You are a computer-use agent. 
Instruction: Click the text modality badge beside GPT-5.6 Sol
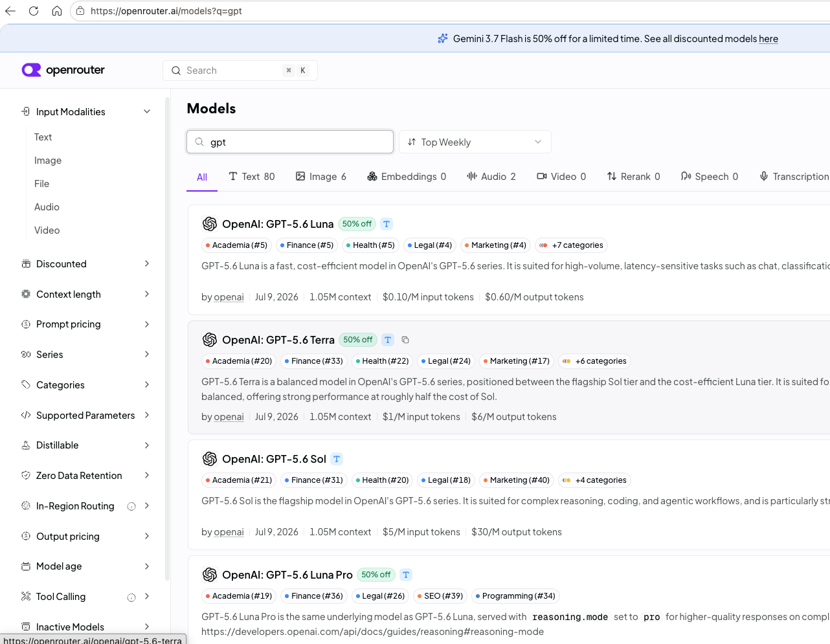(337, 459)
